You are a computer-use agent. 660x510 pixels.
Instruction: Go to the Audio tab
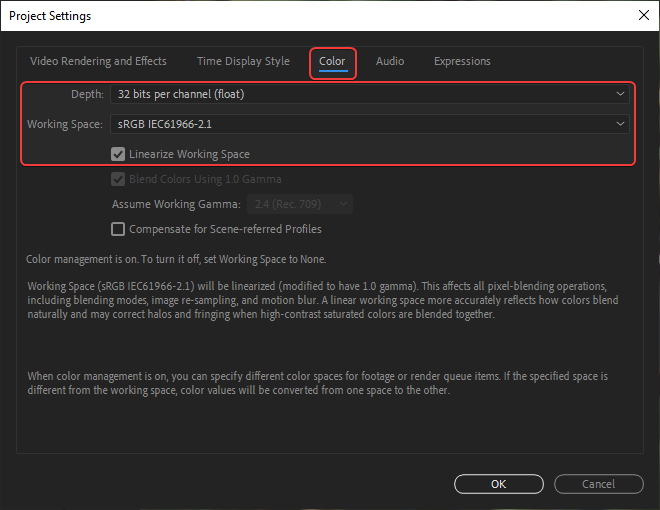[x=390, y=62]
